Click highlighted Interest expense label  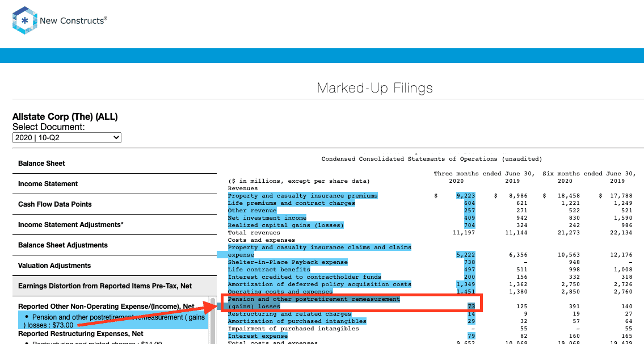tap(258, 336)
